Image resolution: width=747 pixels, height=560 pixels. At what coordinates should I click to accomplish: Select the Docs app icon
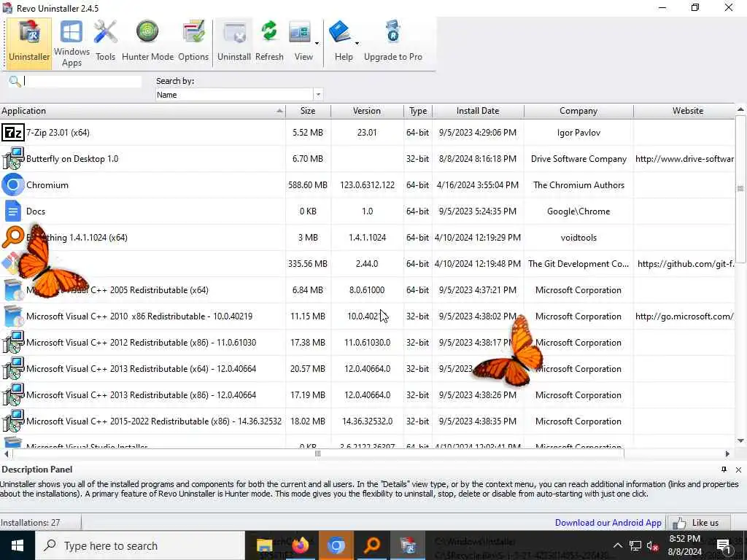13,211
